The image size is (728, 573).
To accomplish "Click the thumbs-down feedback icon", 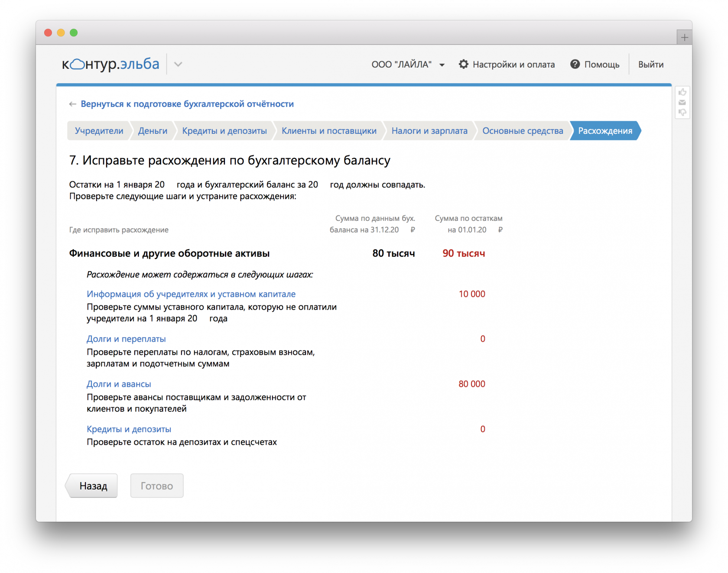I will point(682,113).
